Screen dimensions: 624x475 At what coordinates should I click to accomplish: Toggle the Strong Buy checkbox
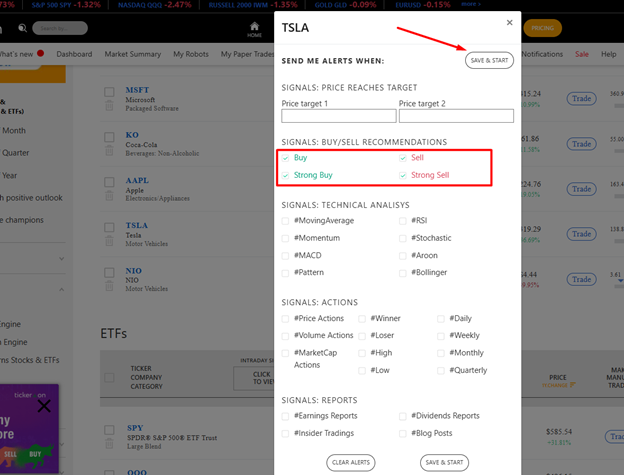coord(285,175)
